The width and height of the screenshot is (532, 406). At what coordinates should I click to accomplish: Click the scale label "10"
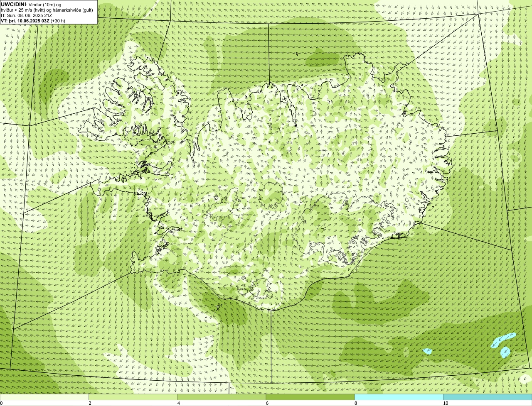(x=445, y=403)
